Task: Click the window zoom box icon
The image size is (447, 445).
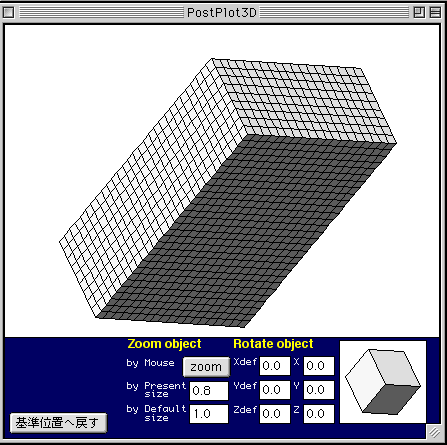Action: pyautogui.click(x=419, y=13)
